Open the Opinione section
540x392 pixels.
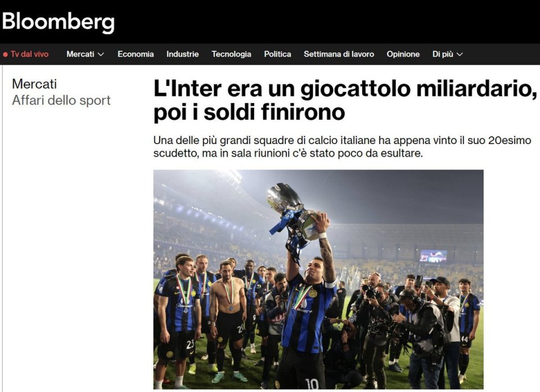click(403, 54)
